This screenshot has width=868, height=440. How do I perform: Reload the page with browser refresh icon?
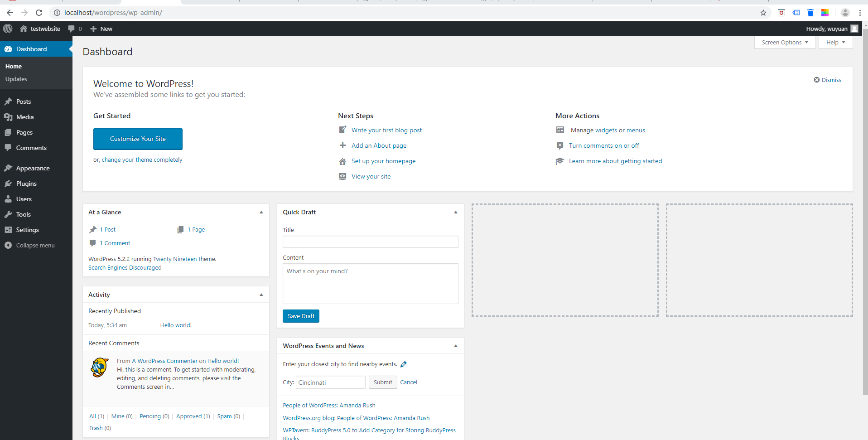pyautogui.click(x=39, y=13)
